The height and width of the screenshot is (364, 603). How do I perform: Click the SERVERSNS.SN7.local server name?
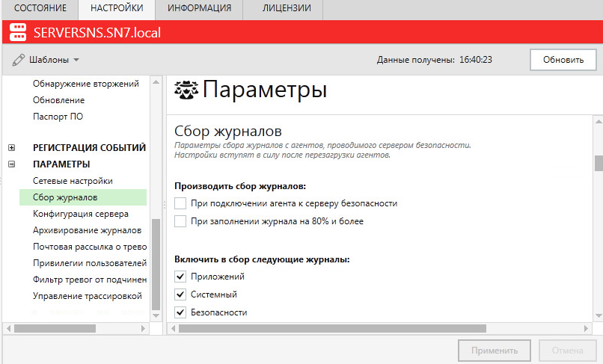tap(97, 32)
